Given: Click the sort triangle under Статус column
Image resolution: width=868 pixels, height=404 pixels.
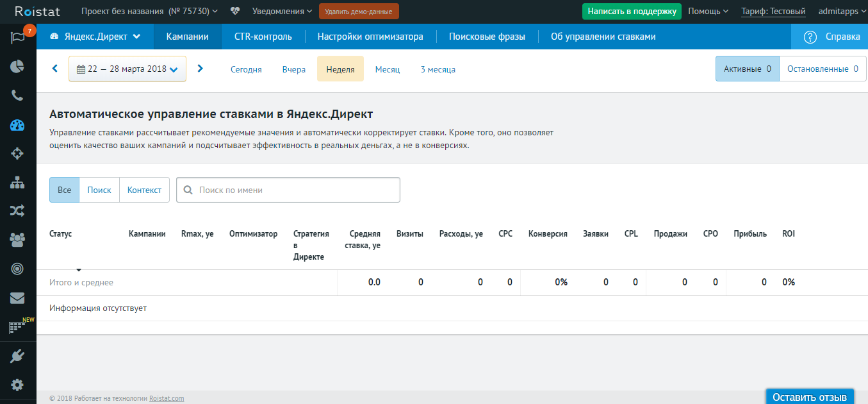Looking at the screenshot, I should click(79, 270).
